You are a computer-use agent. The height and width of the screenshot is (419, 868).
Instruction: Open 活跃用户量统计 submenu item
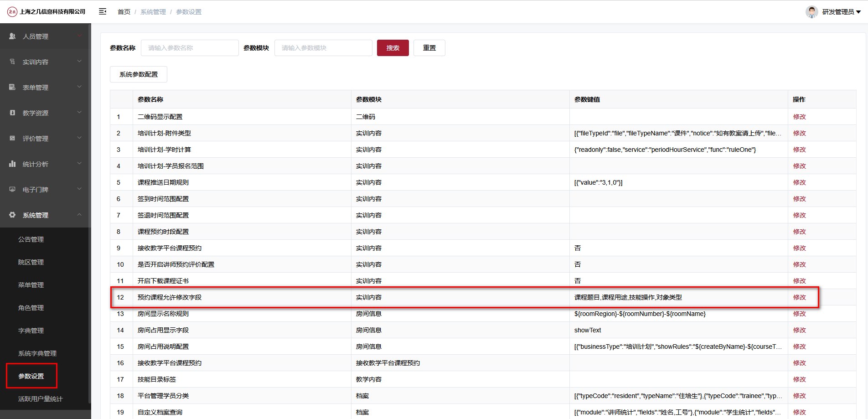pyautogui.click(x=41, y=399)
